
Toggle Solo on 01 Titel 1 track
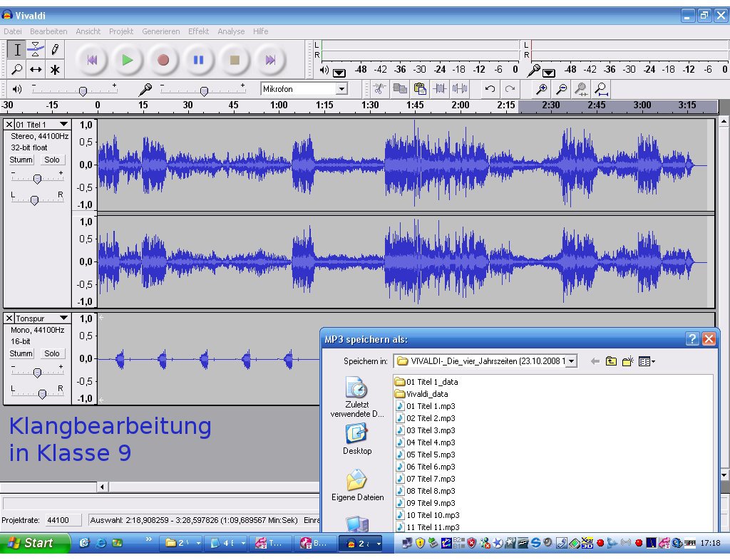click(52, 160)
